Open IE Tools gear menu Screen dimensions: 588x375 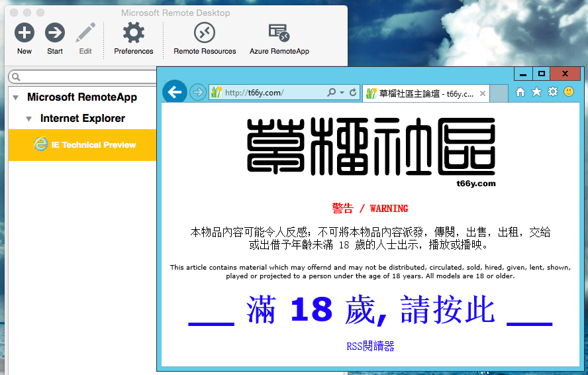tap(552, 92)
